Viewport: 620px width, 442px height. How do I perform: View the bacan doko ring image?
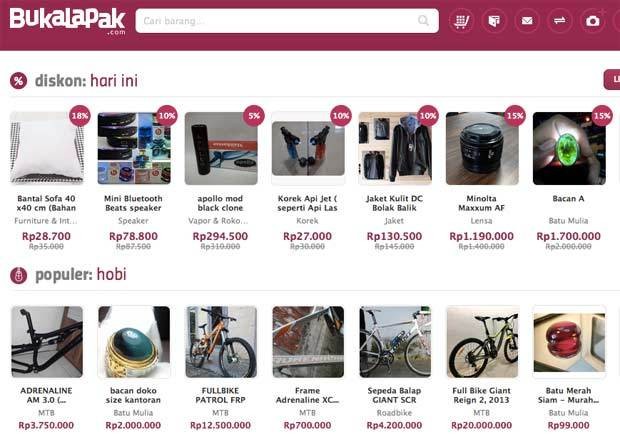(x=134, y=342)
